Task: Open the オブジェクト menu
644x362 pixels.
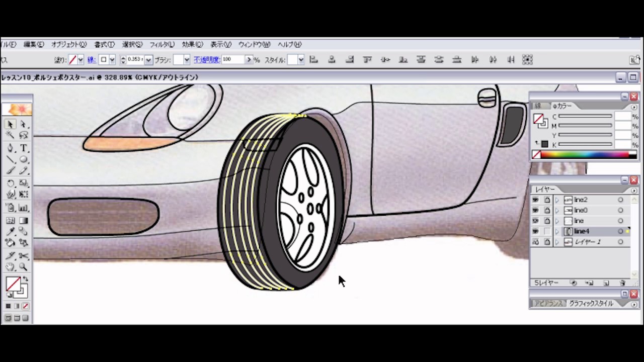Action: [69, 44]
